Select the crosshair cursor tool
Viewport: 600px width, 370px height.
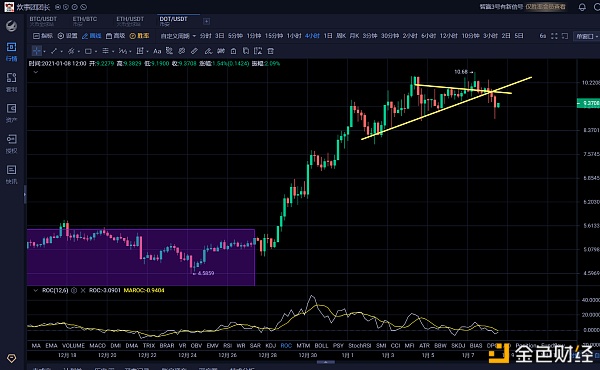(x=37, y=51)
